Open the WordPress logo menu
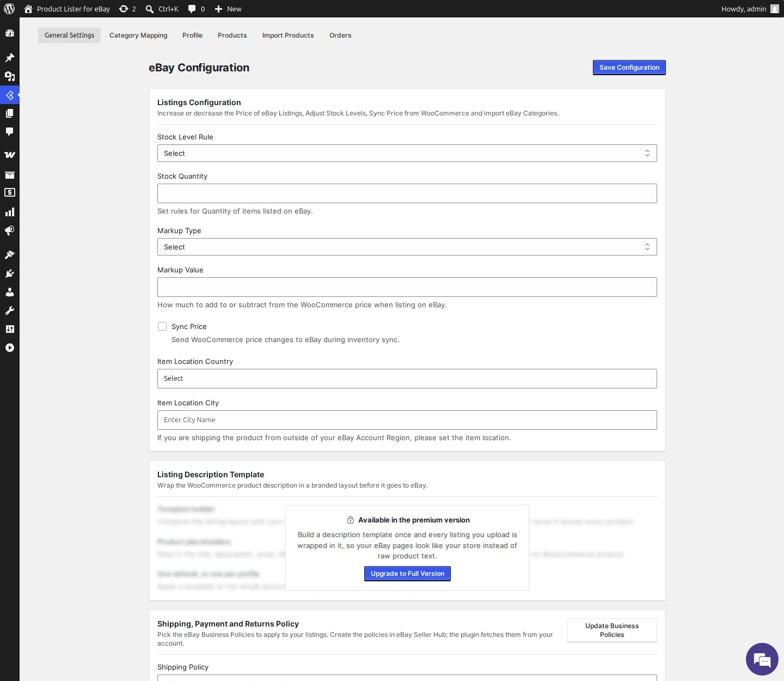Screen dimensions: 784x681 9,9
